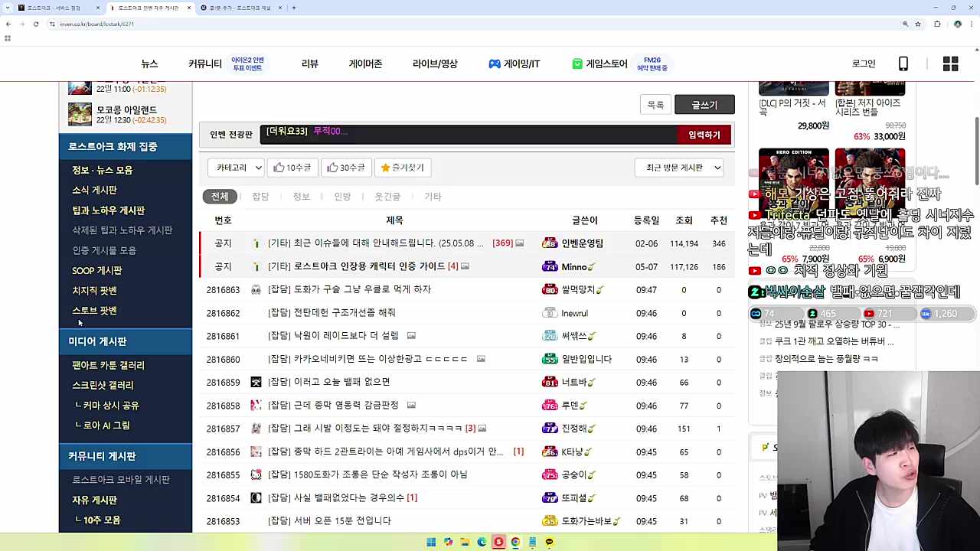Open post '도화가 구슬 그냥 우클로 먹게 하자'
Viewport: 980px width, 551px height.
point(350,290)
